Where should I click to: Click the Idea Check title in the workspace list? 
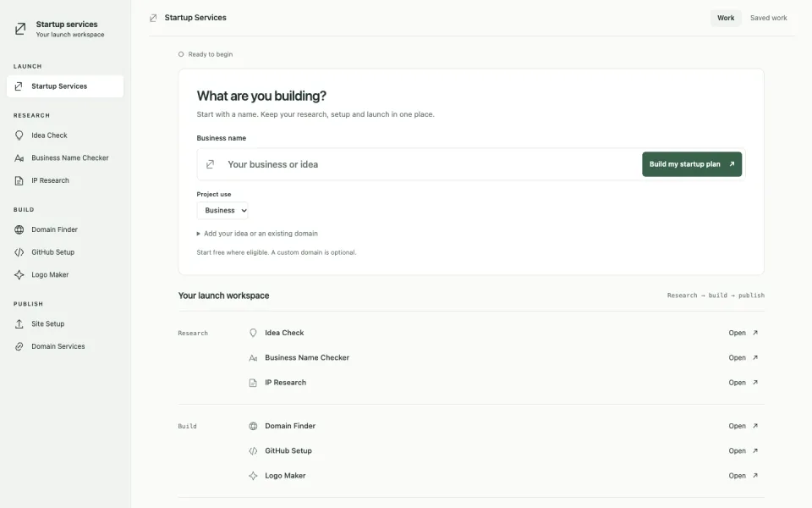(284, 333)
